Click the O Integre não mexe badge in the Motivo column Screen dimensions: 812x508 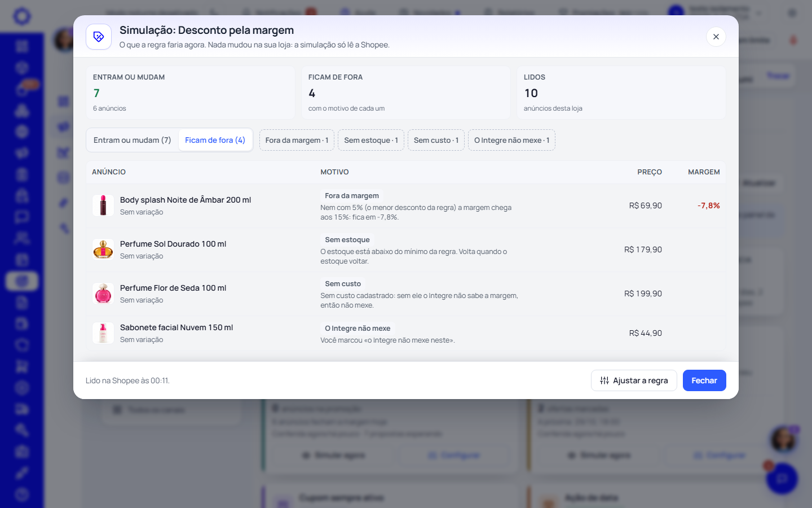pos(358,329)
